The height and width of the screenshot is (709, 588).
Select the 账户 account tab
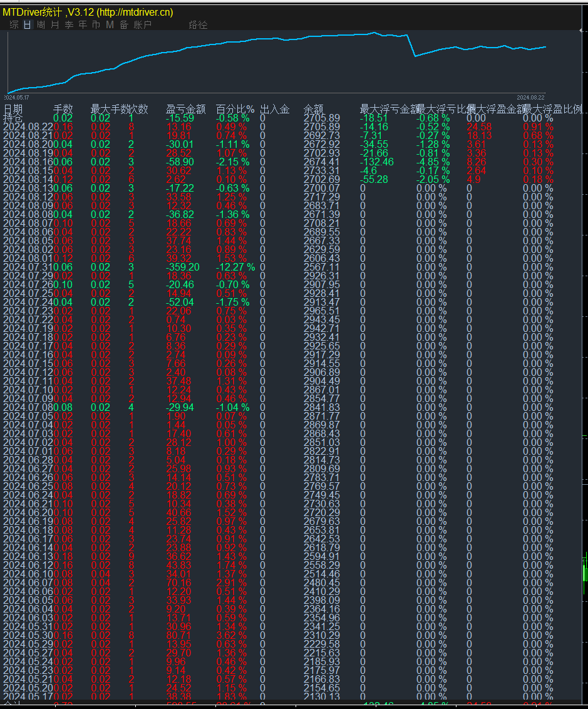(x=142, y=25)
